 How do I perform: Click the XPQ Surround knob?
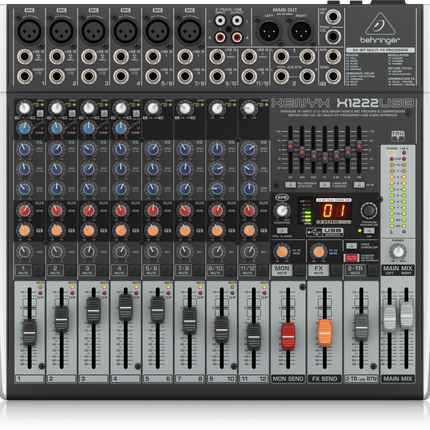tap(282, 211)
